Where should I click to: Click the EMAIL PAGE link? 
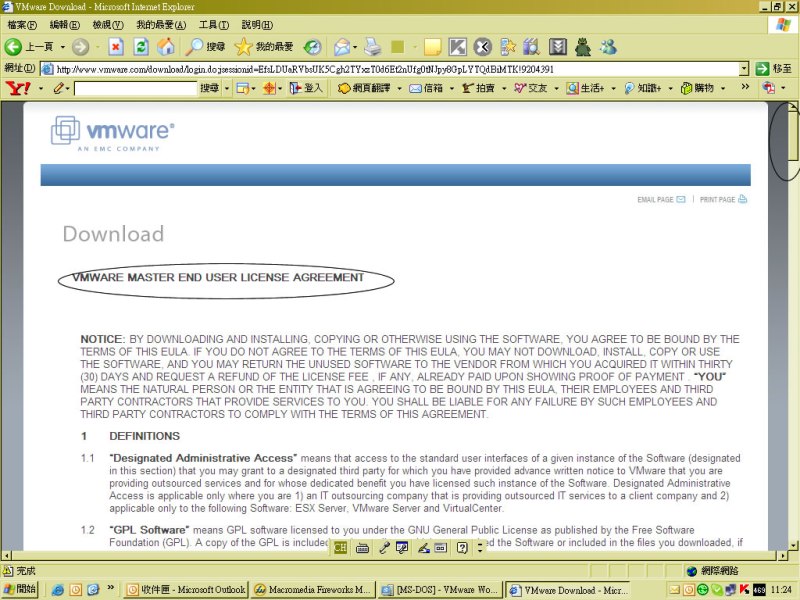[661, 199]
